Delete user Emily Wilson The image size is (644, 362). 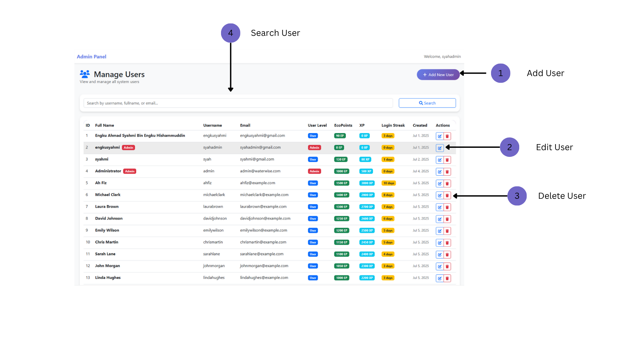coord(447,231)
